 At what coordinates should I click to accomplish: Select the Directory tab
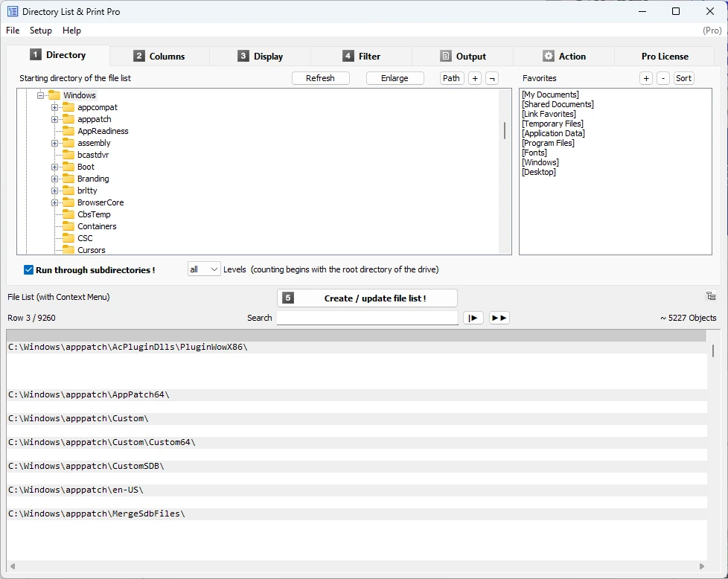tap(58, 55)
